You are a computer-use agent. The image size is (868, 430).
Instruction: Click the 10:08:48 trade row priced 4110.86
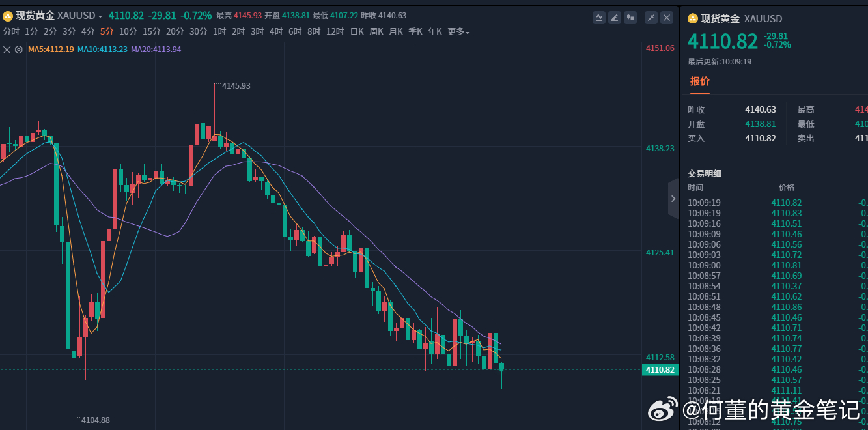coord(777,307)
